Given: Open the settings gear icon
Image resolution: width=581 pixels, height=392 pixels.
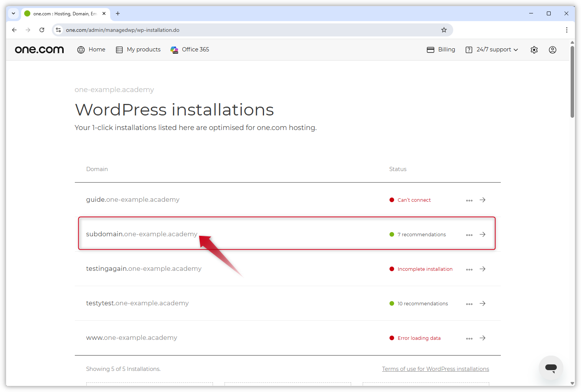Looking at the screenshot, I should click(x=534, y=50).
